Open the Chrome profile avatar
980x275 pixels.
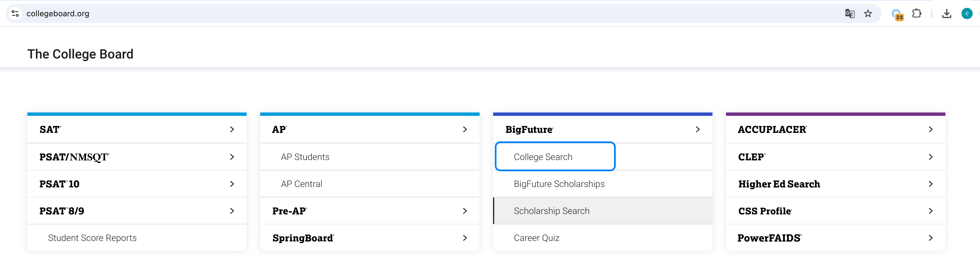point(967,14)
